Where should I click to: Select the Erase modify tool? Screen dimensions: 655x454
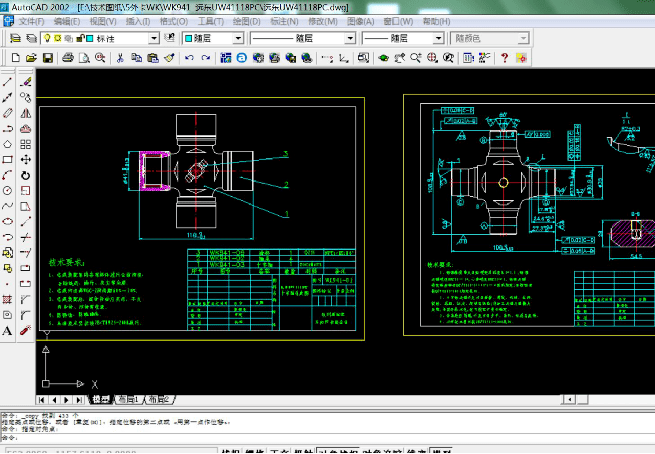coord(26,82)
